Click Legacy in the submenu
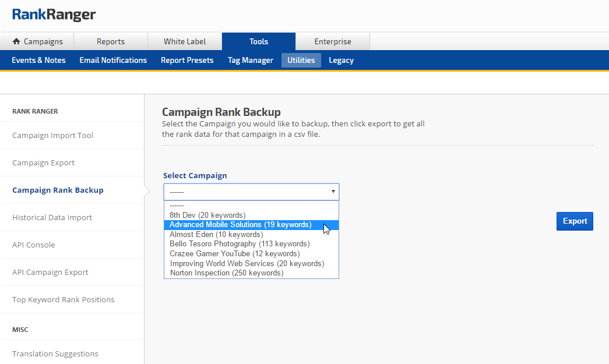 click(341, 60)
